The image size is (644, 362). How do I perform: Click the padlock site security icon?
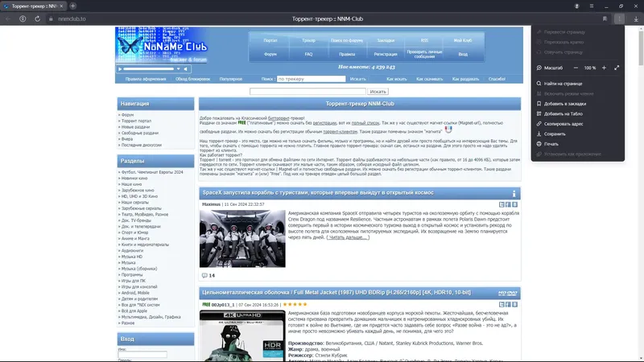point(51,19)
